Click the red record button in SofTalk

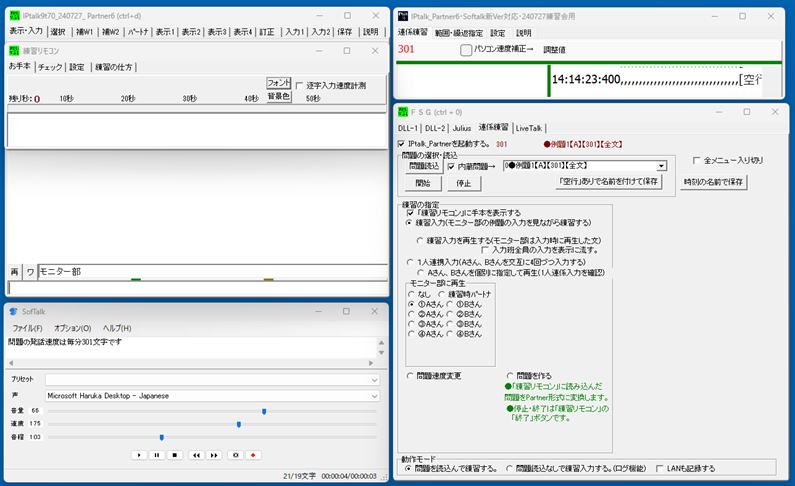[x=255, y=454]
